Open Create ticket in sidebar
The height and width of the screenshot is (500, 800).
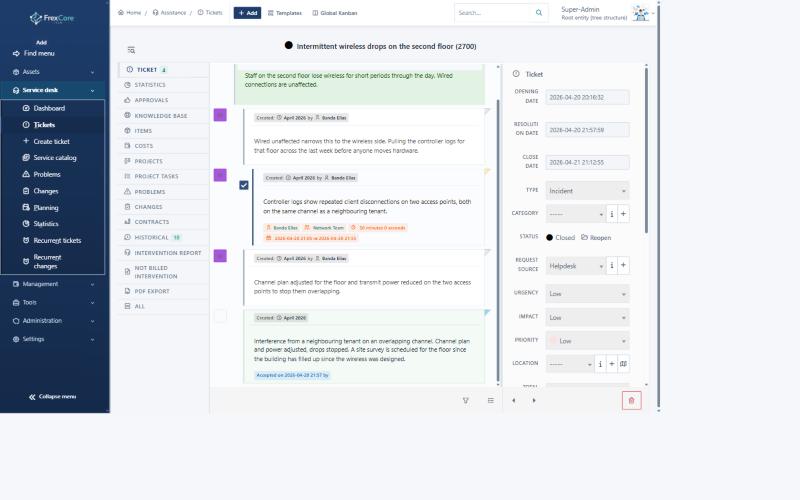click(51, 141)
